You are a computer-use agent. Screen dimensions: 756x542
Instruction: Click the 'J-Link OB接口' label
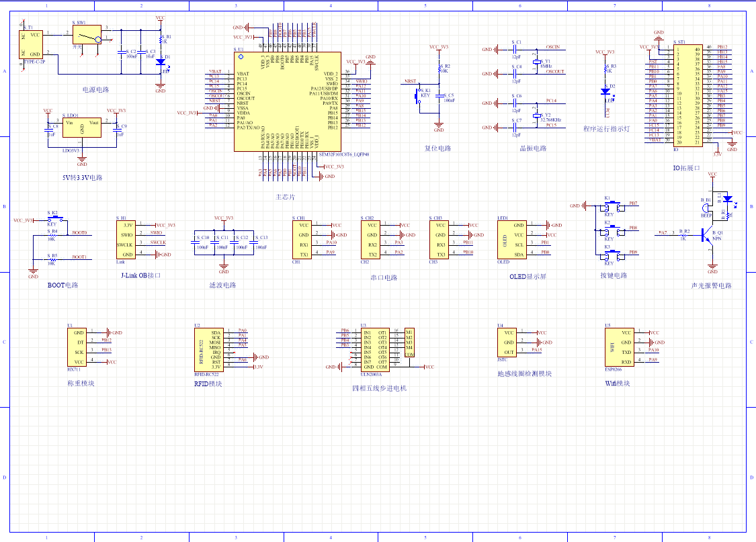coord(141,275)
